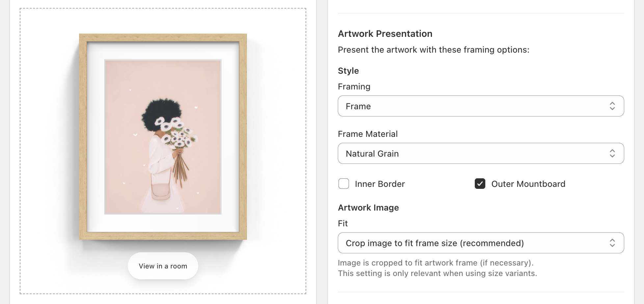Screen dimensions: 644x304
Task: Click the Inner Border label text
Action: (379, 184)
